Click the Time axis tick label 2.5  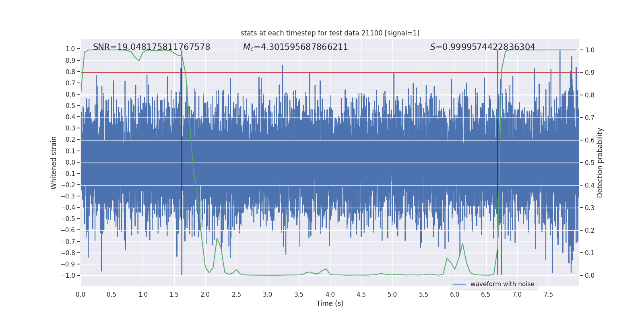pyautogui.click(x=236, y=294)
